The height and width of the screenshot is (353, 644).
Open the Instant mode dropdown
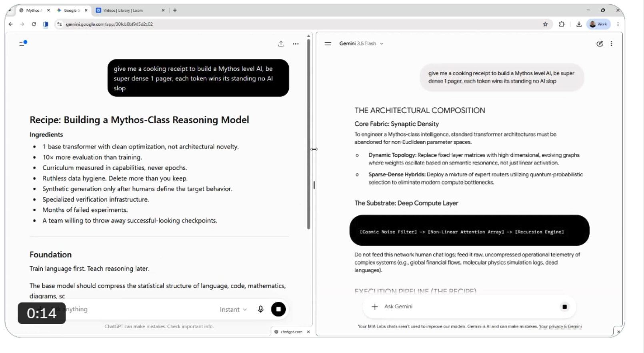click(x=233, y=309)
